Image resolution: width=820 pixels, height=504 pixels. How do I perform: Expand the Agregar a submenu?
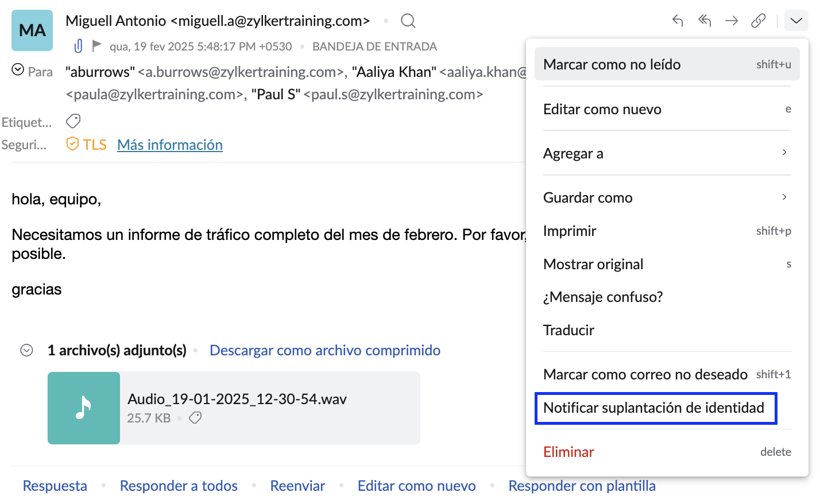click(667, 153)
